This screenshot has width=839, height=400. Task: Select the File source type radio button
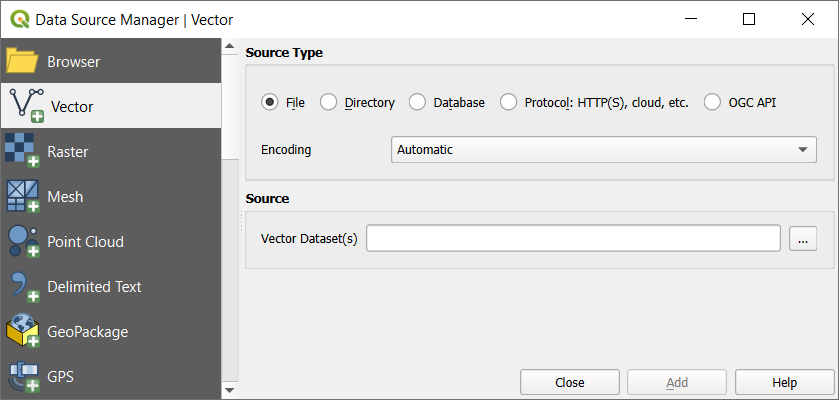pos(269,102)
